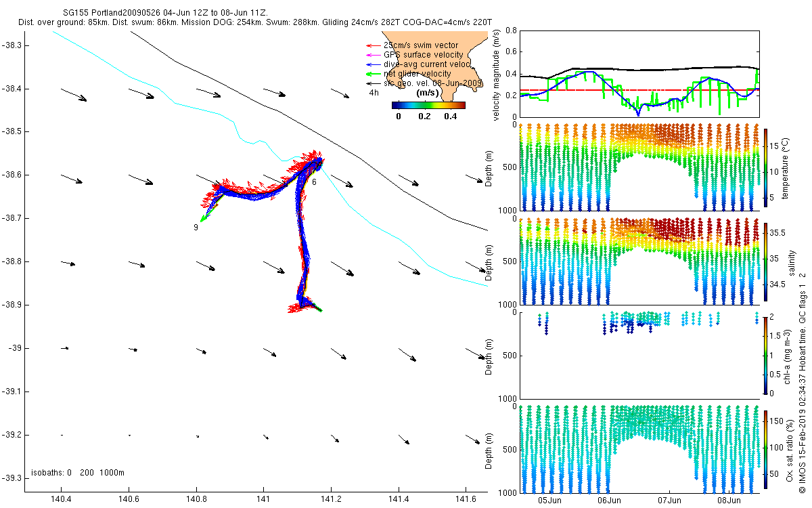Click the '(m/s)' velocity colorbar label
The width and height of the screenshot is (812, 508).
[x=428, y=93]
